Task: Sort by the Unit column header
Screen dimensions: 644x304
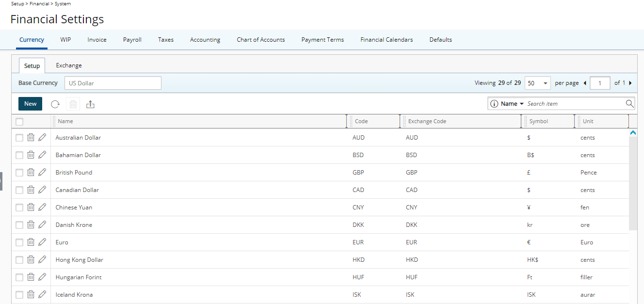Action: click(588, 121)
